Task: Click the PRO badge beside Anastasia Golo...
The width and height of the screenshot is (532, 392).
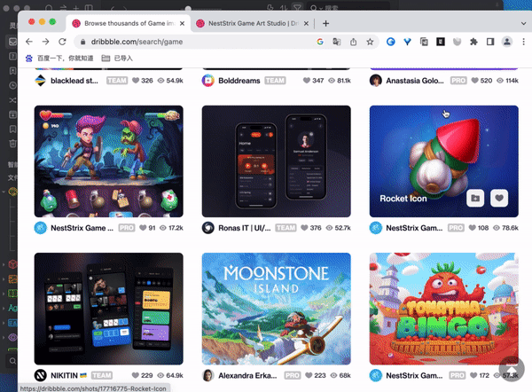Action: (458, 81)
